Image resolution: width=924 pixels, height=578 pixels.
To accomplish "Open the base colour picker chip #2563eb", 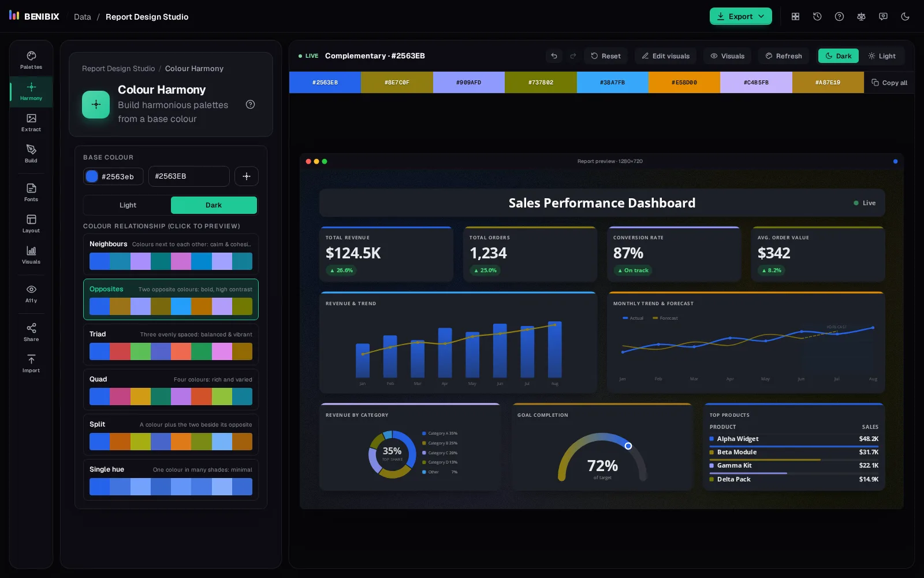I will tap(113, 177).
